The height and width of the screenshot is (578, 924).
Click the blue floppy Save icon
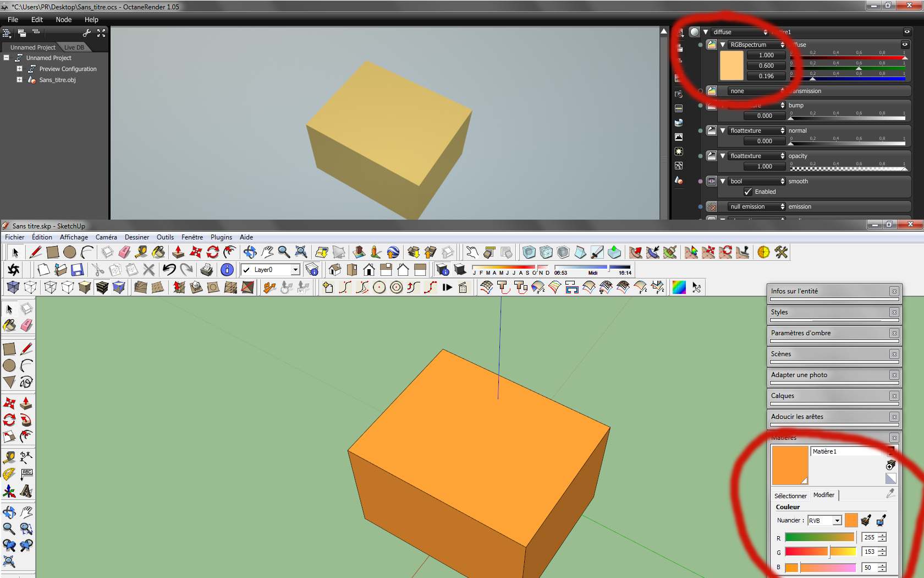coord(78,270)
